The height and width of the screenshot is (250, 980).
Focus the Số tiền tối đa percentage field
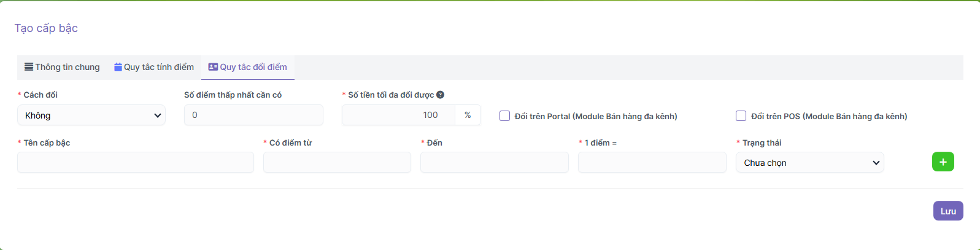[x=398, y=115]
